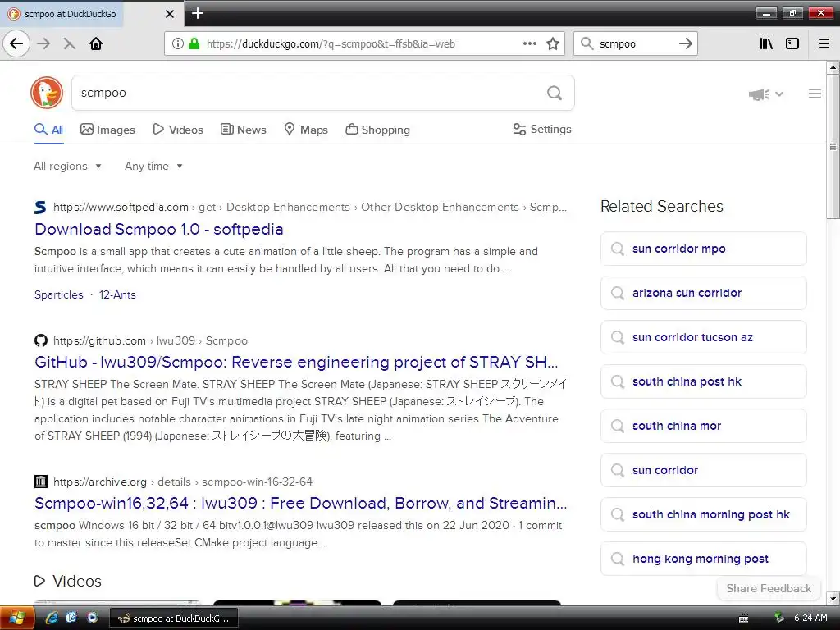This screenshot has height=630, width=840.
Task: Open the Firefox hamburger menu
Action: point(824,44)
